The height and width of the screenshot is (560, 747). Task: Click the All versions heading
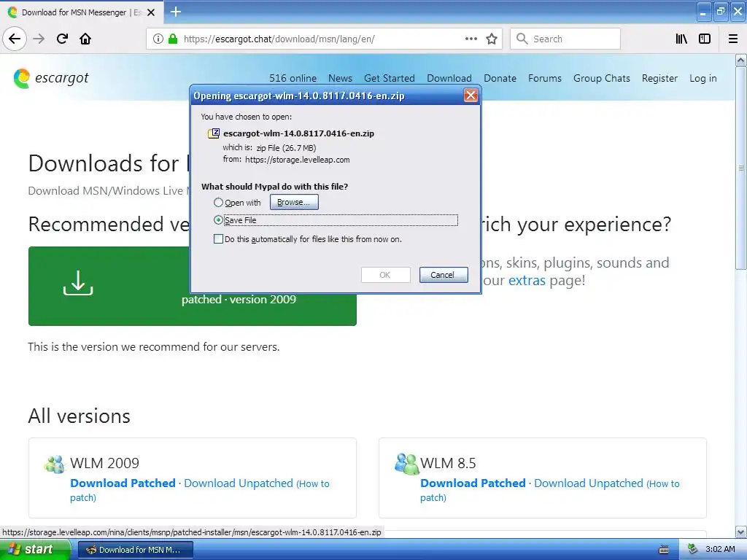point(79,416)
